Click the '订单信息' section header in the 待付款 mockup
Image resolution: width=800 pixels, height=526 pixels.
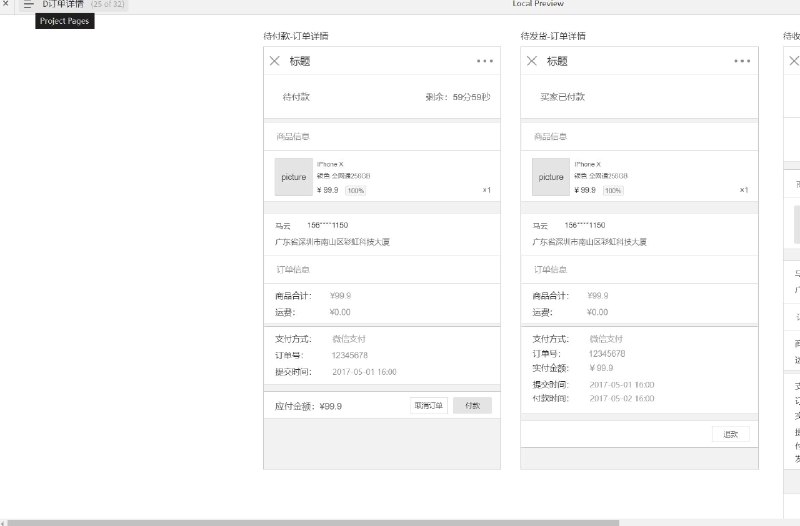[293, 269]
